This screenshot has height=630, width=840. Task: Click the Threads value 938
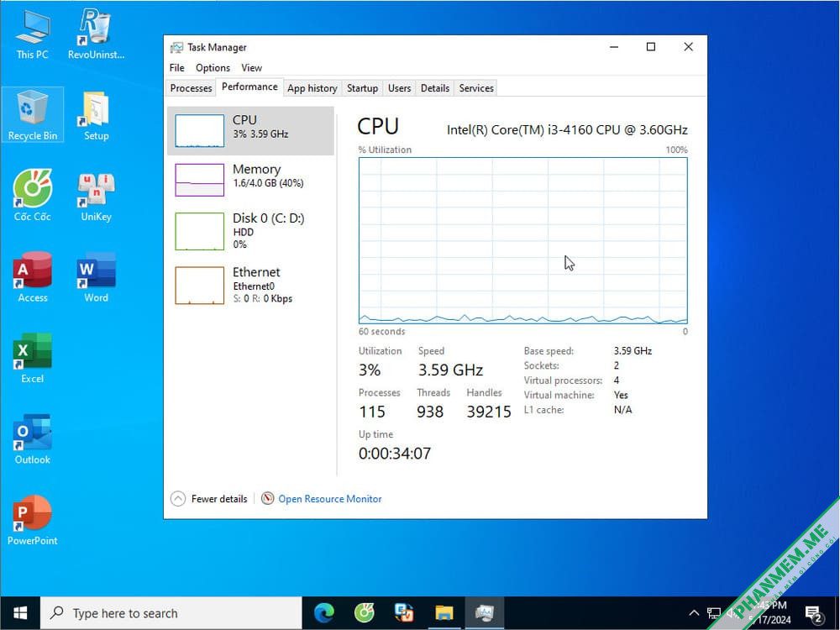pos(430,412)
